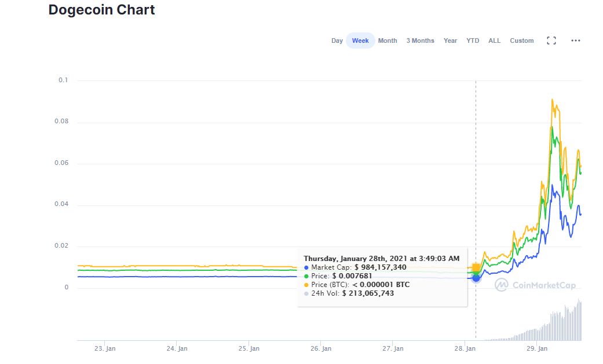Open chart in fullscreen mode

tap(551, 41)
